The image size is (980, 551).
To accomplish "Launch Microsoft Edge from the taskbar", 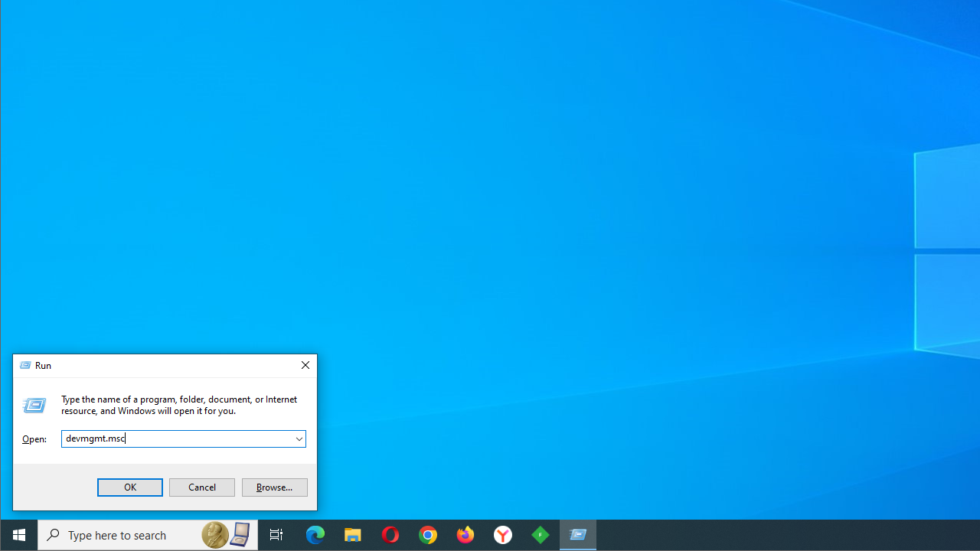I will pos(315,535).
